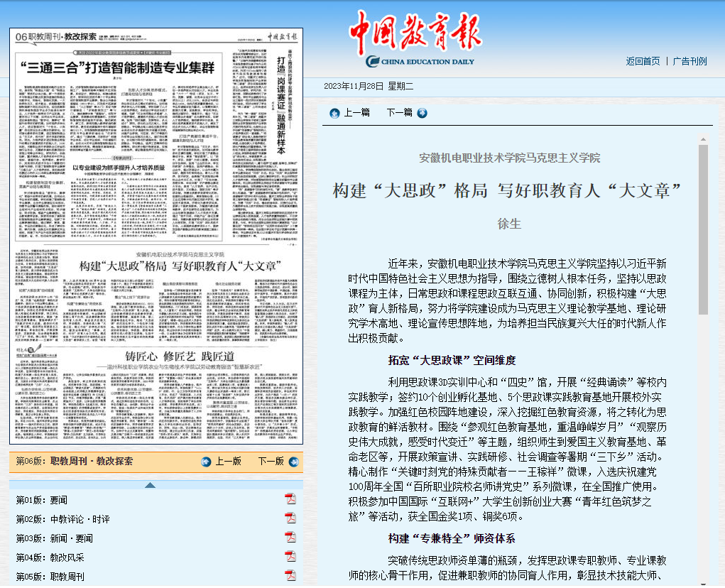Open 第03版：新闻·要闻 page entry
725x588 pixels.
55,538
